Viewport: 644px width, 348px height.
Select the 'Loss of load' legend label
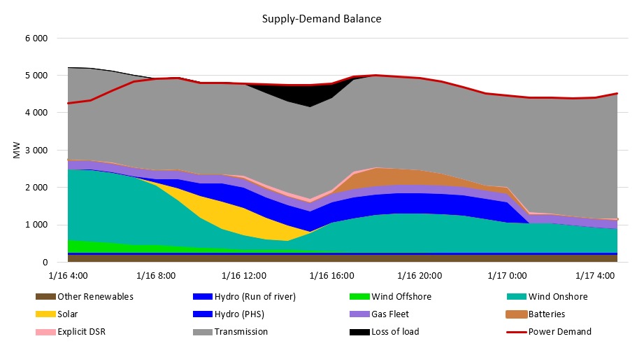point(395,332)
